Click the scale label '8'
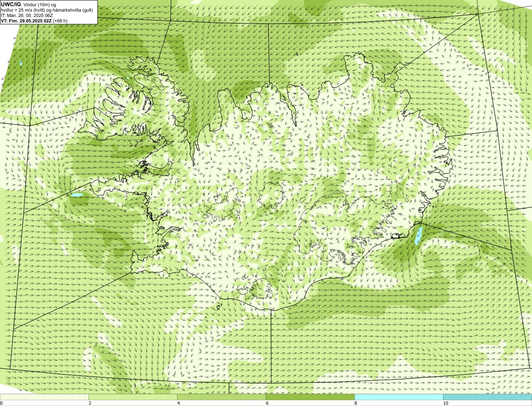532x406 pixels. click(356, 403)
